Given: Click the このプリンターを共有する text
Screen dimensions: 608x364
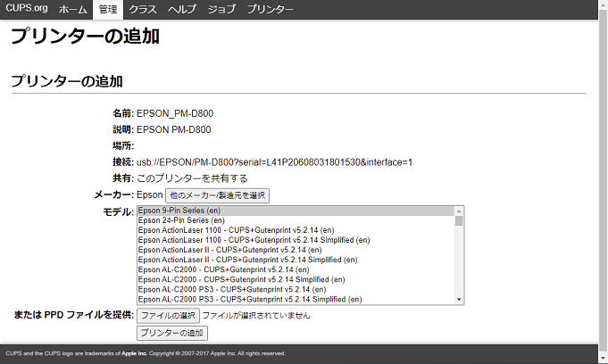Looking at the screenshot, I should click(192, 178).
